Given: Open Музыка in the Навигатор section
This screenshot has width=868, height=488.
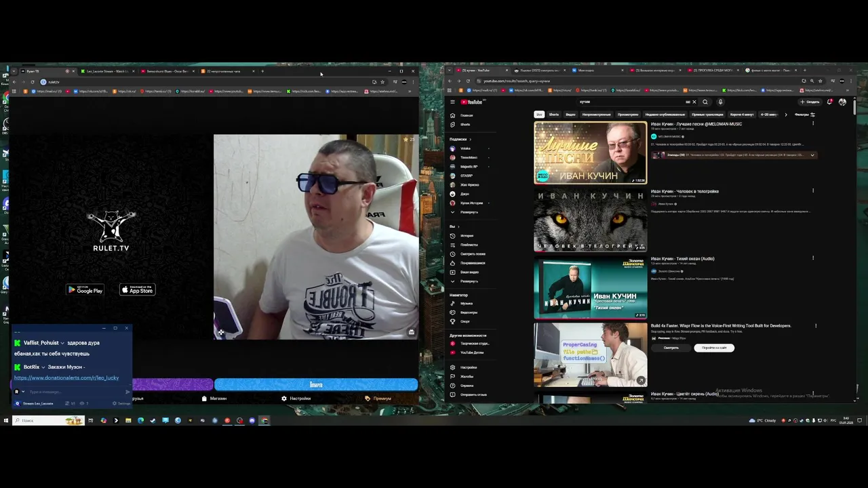Looking at the screenshot, I should click(468, 304).
